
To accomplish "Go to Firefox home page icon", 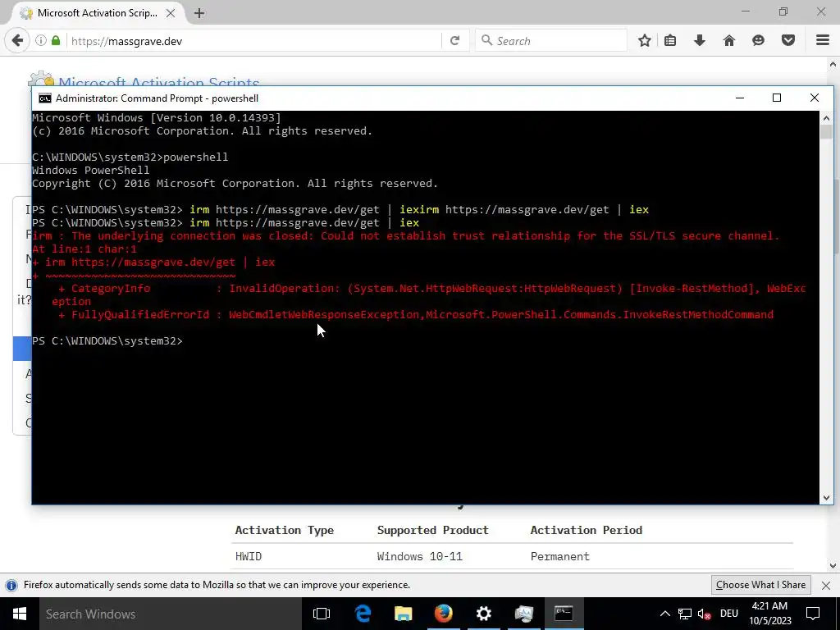I will pyautogui.click(x=729, y=41).
